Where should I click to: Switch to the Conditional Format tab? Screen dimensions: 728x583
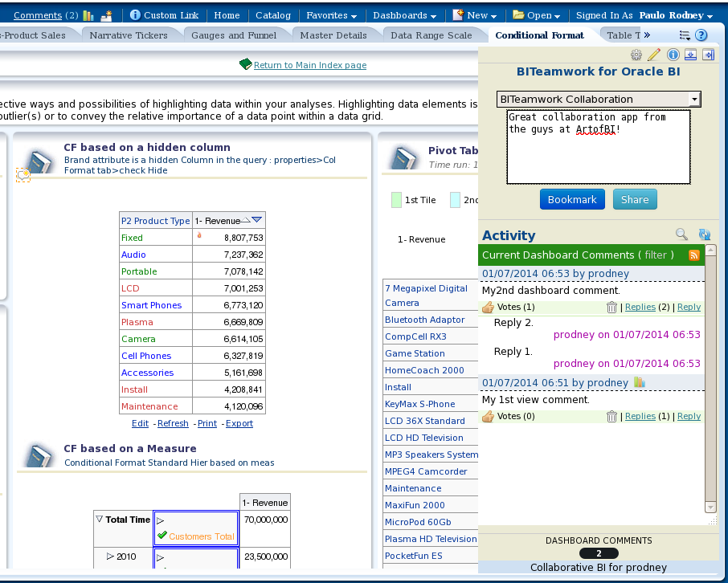coord(538,35)
